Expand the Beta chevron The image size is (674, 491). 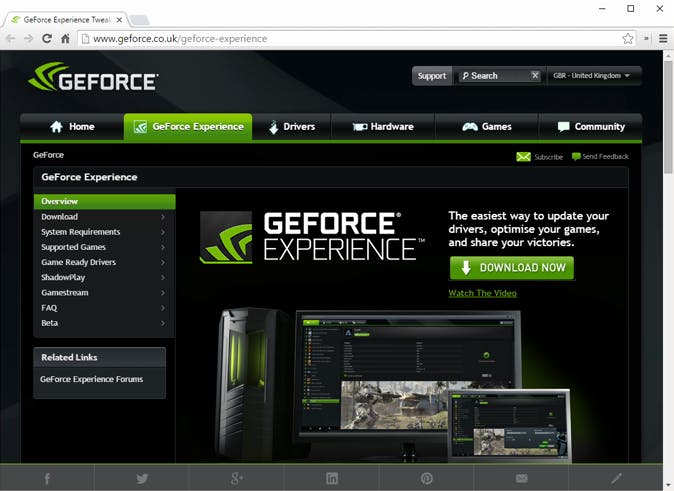pyautogui.click(x=163, y=323)
